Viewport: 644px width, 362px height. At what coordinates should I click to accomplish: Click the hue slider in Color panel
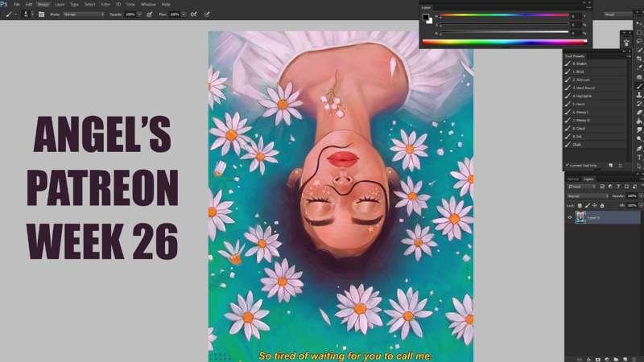pyautogui.click(x=504, y=15)
